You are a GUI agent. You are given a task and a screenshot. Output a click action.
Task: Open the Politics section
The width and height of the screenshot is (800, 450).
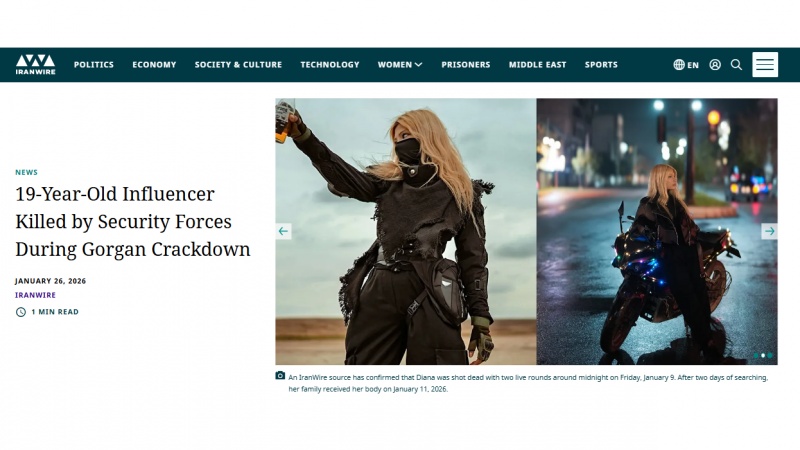point(94,65)
